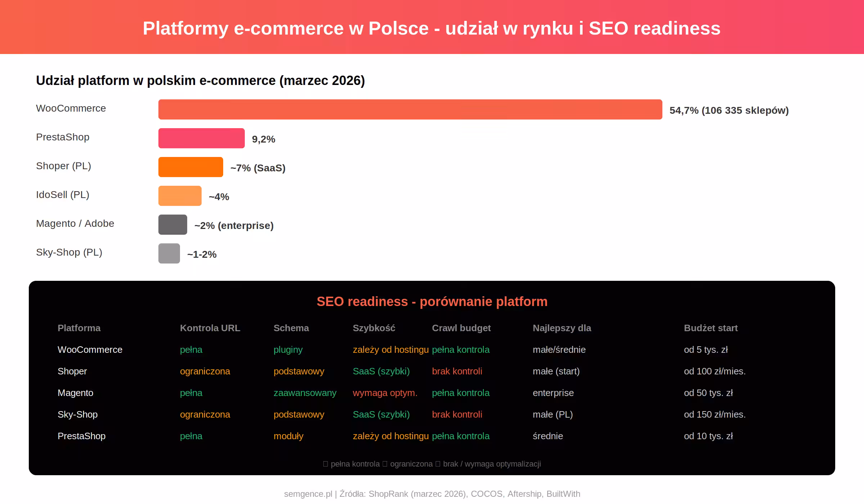Click the 'od 50 tys. zł' cell
Image resolution: width=864 pixels, height=504 pixels.
click(x=708, y=393)
